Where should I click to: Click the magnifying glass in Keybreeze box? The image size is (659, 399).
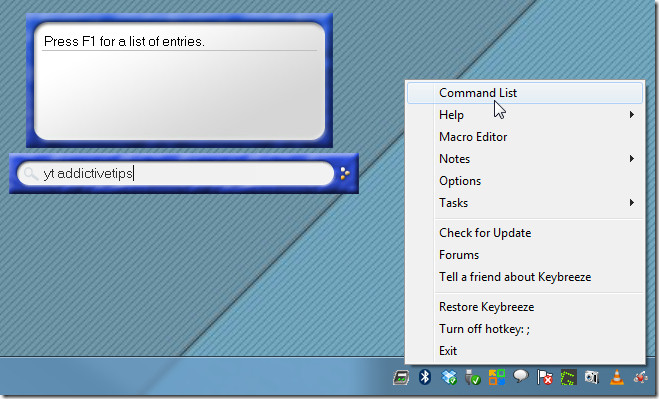pyautogui.click(x=31, y=173)
